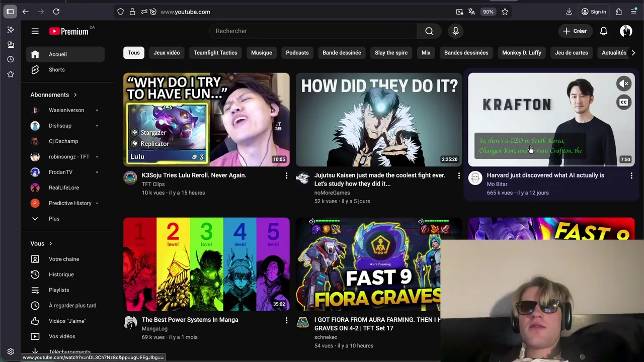Select the Podcasts filter chip
This screenshot has width=644, height=362.
click(x=297, y=53)
